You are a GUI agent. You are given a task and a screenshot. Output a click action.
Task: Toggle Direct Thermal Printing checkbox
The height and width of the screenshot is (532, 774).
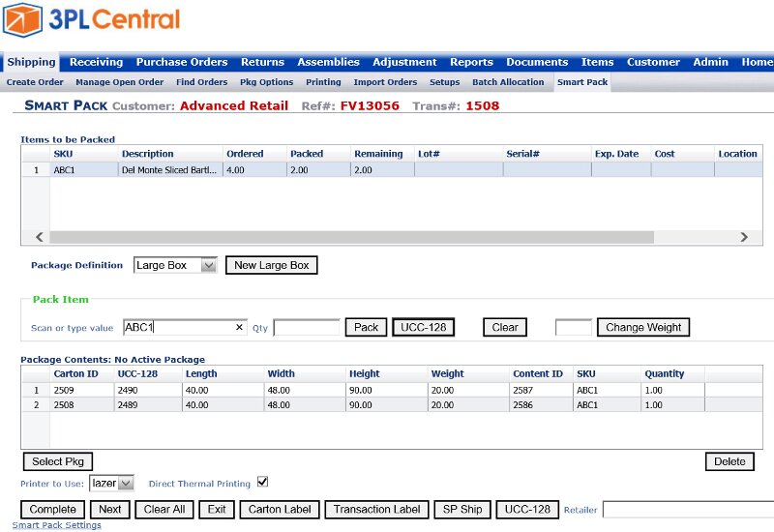coord(262,482)
